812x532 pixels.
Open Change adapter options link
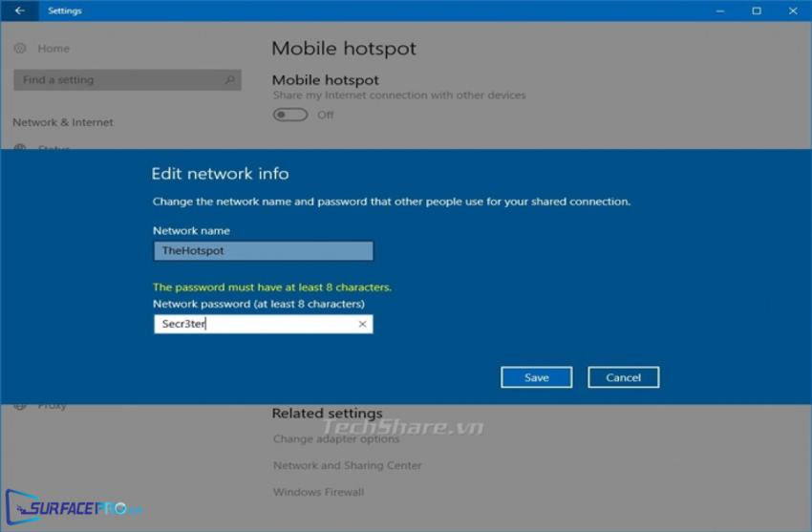[x=336, y=438]
